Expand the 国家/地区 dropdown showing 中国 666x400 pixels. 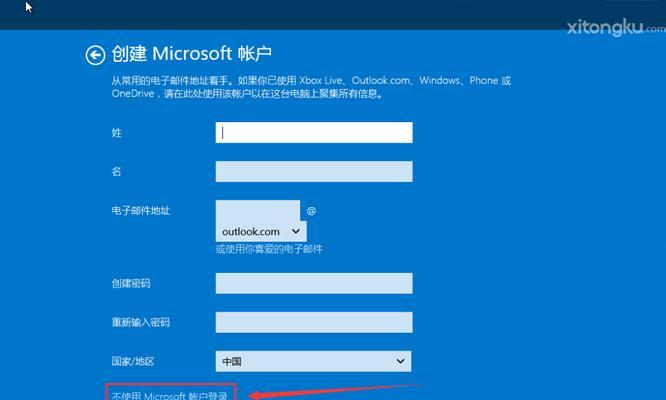coord(313,361)
